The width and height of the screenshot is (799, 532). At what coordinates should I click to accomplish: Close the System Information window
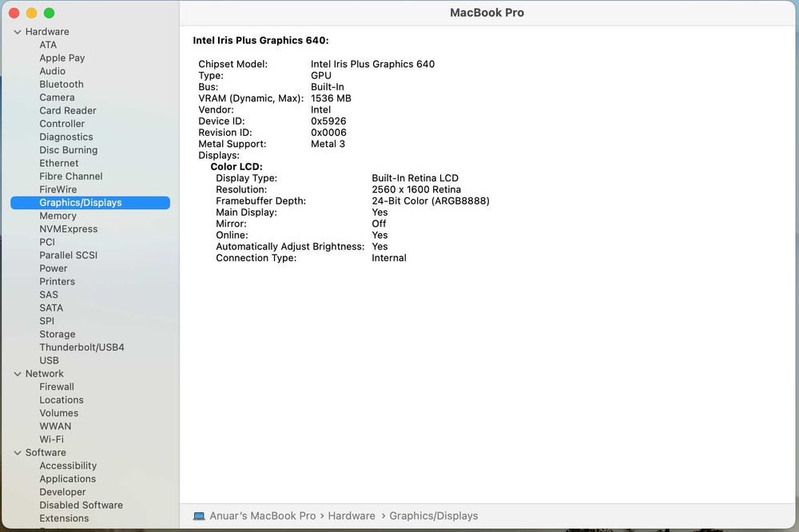coord(14,14)
